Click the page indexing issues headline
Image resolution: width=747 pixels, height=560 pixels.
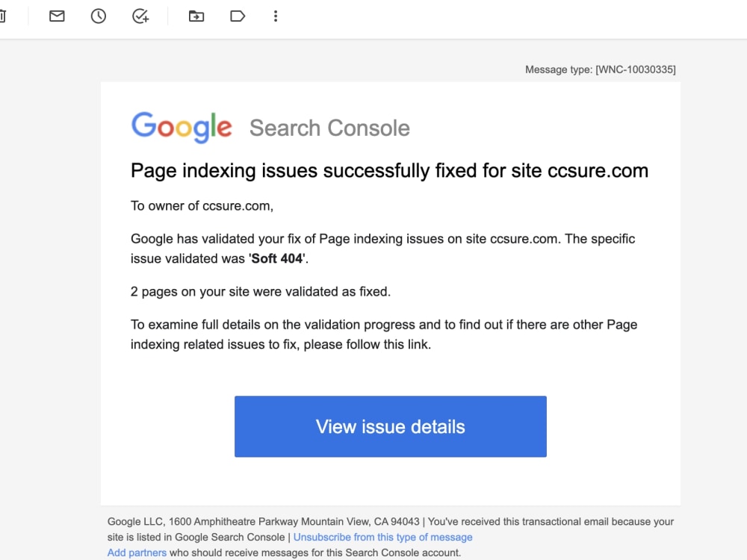(x=389, y=170)
